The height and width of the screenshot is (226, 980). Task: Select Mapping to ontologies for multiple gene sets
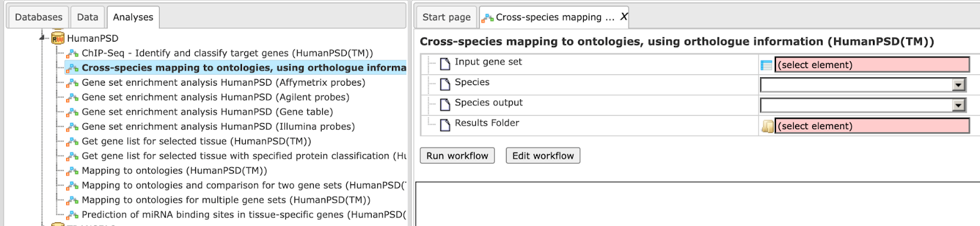point(226,200)
